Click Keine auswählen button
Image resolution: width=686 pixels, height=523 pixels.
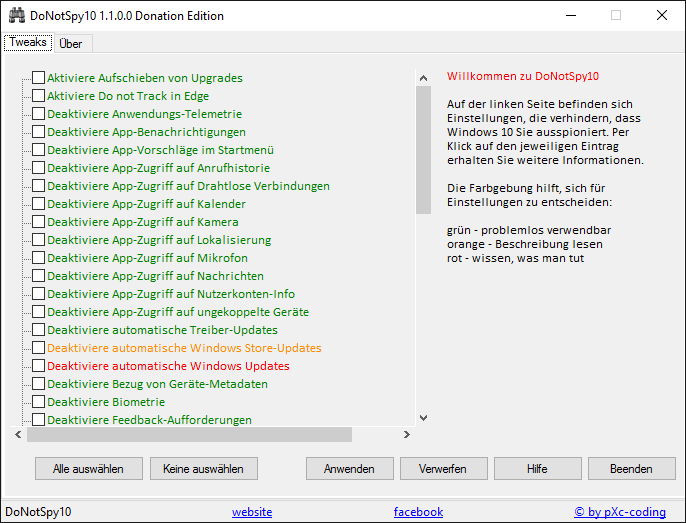(x=204, y=469)
